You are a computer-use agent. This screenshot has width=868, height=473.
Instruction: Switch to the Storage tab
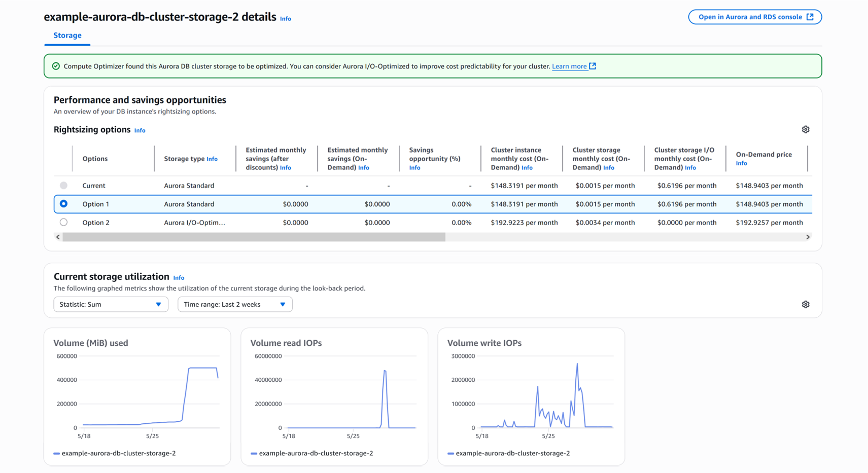tap(67, 35)
